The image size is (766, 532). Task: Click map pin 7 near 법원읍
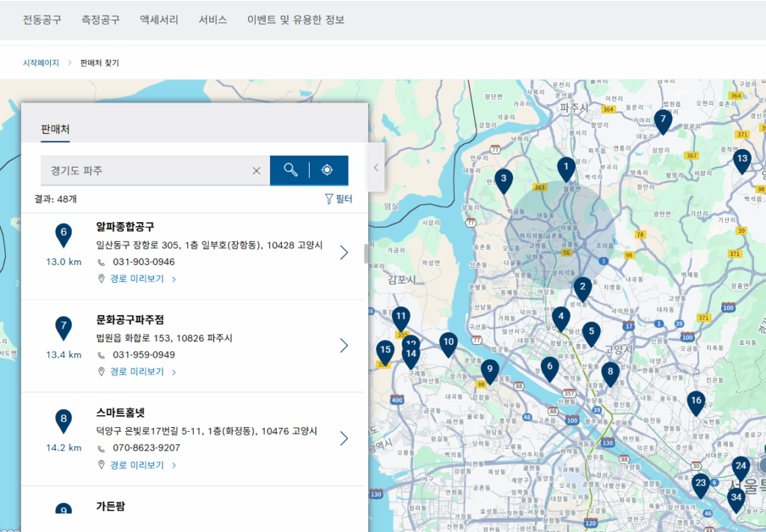pyautogui.click(x=663, y=122)
